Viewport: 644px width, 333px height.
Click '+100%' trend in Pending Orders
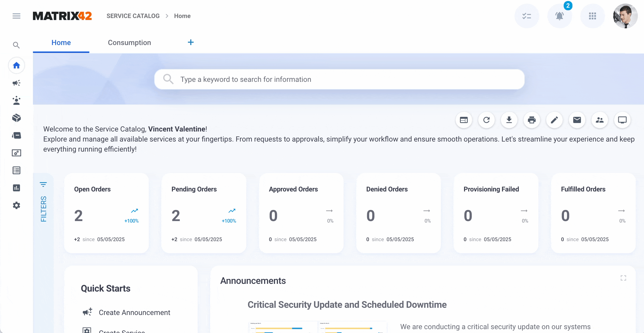pos(229,221)
